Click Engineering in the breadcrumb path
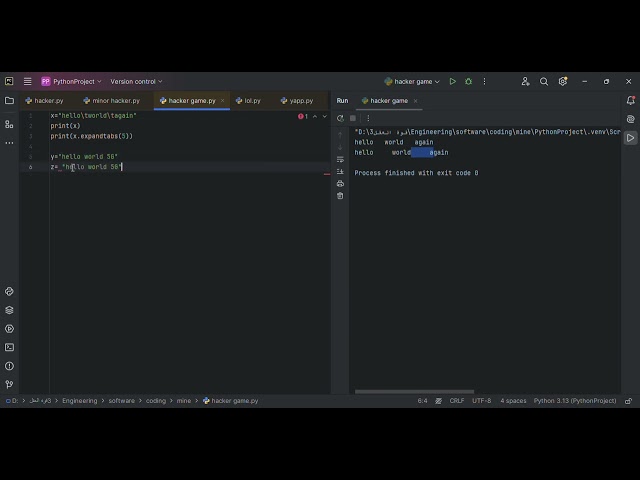 tap(80, 401)
